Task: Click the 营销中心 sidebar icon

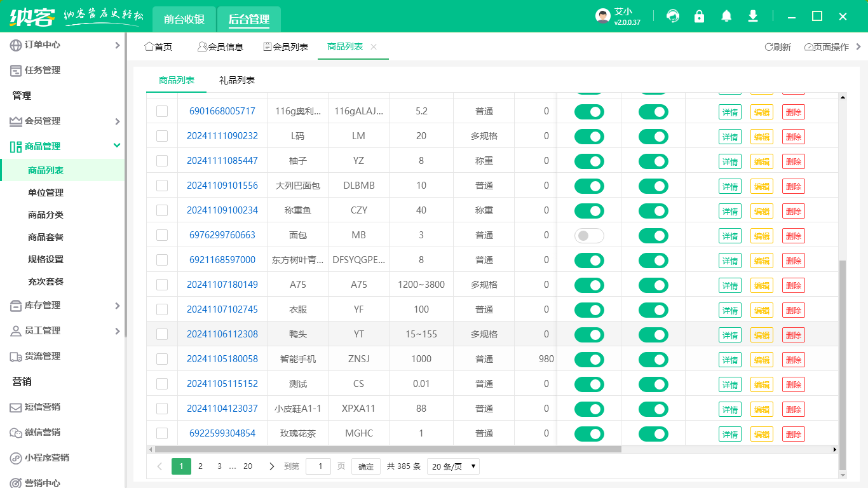Action: [16, 483]
